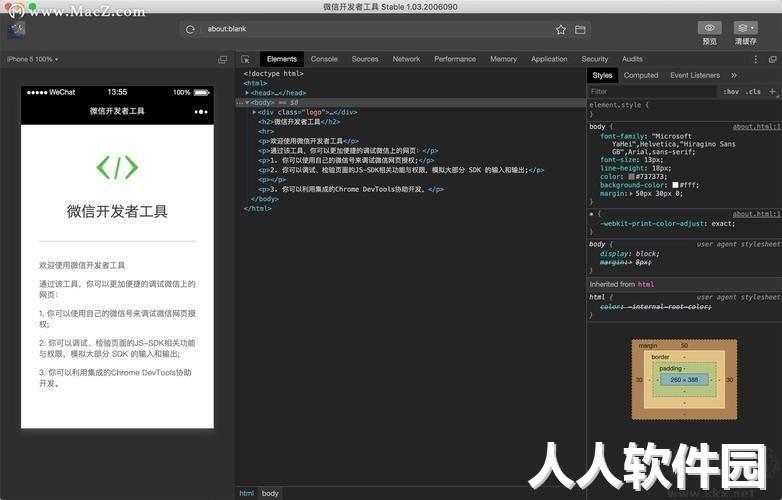Click the #737373 color swatch
The height and width of the screenshot is (500, 782).
point(631,177)
